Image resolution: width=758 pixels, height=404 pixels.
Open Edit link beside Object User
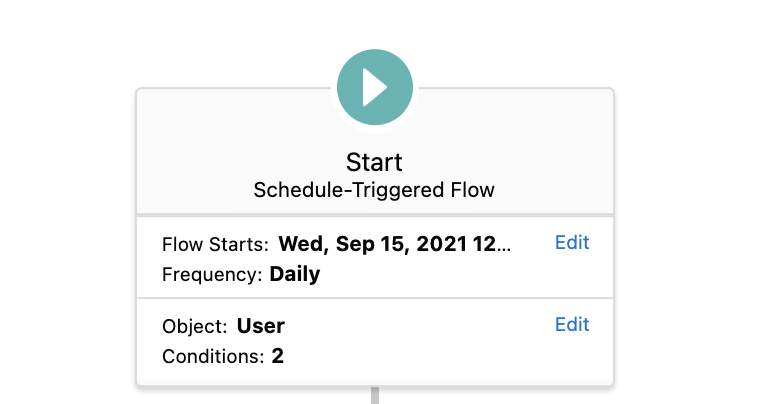click(x=572, y=325)
